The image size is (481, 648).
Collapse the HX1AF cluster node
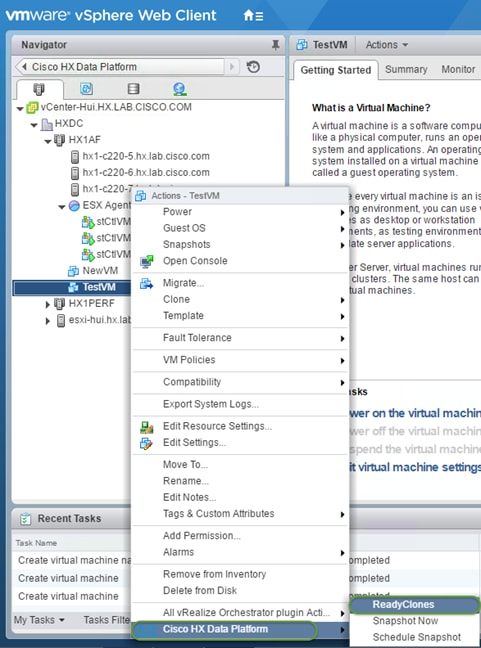click(48, 142)
